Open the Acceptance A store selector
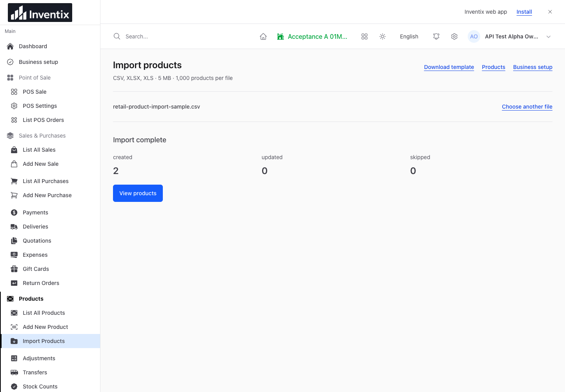This screenshot has width=565, height=392. (x=312, y=36)
